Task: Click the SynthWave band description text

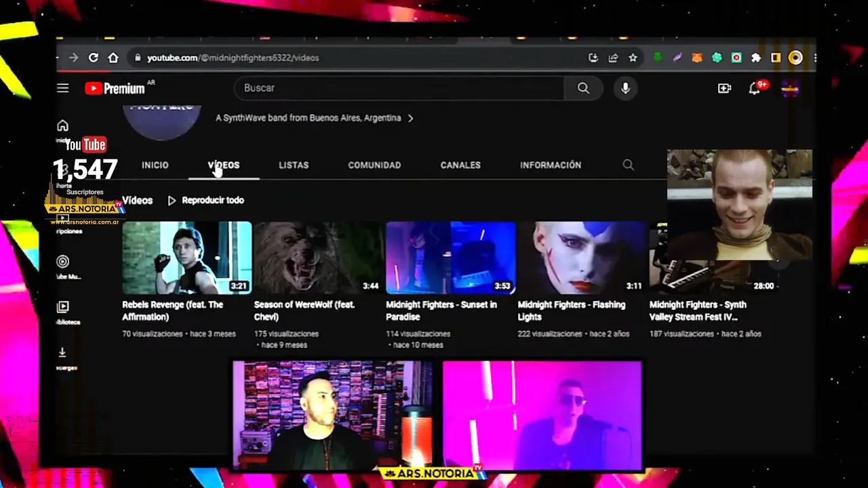Action: pos(308,118)
